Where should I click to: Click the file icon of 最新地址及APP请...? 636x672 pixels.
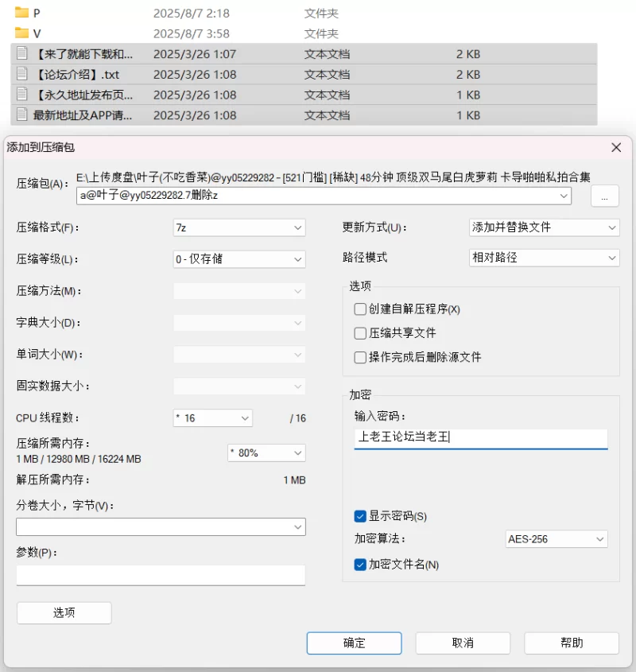[21, 115]
